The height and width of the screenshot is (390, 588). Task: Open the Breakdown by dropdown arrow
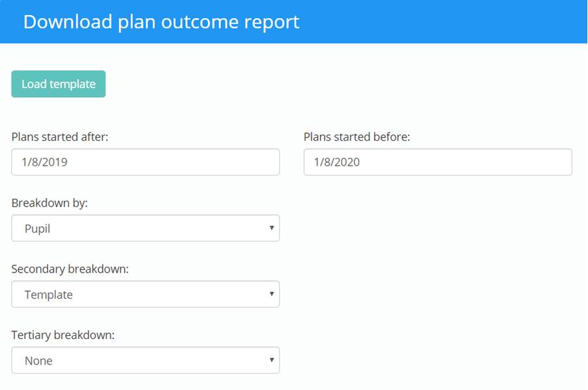(271, 228)
